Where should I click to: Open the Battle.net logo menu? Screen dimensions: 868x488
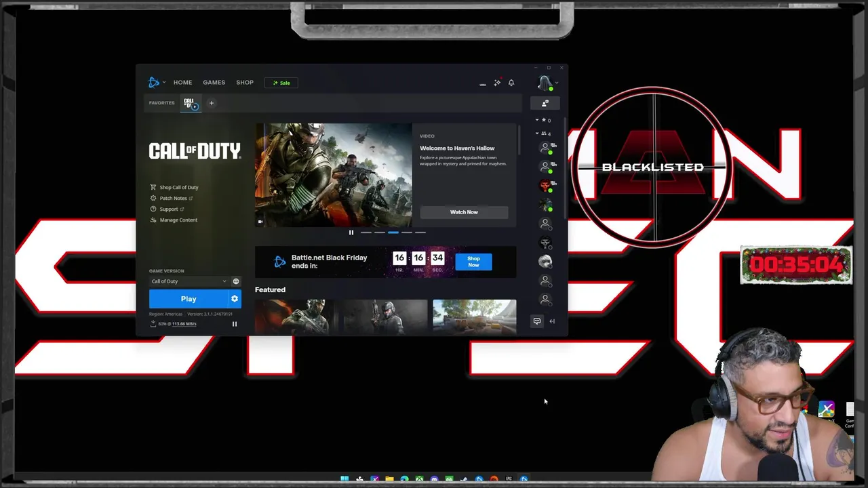point(154,83)
